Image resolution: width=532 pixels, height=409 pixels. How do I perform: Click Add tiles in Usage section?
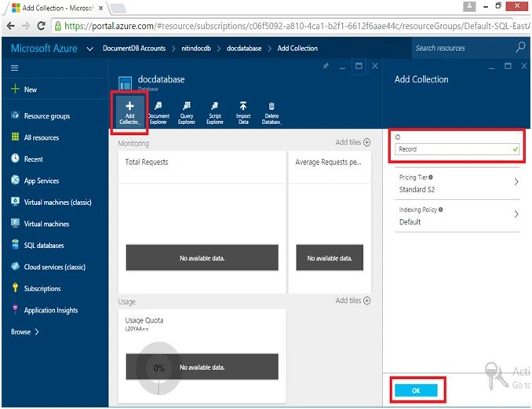(x=353, y=301)
